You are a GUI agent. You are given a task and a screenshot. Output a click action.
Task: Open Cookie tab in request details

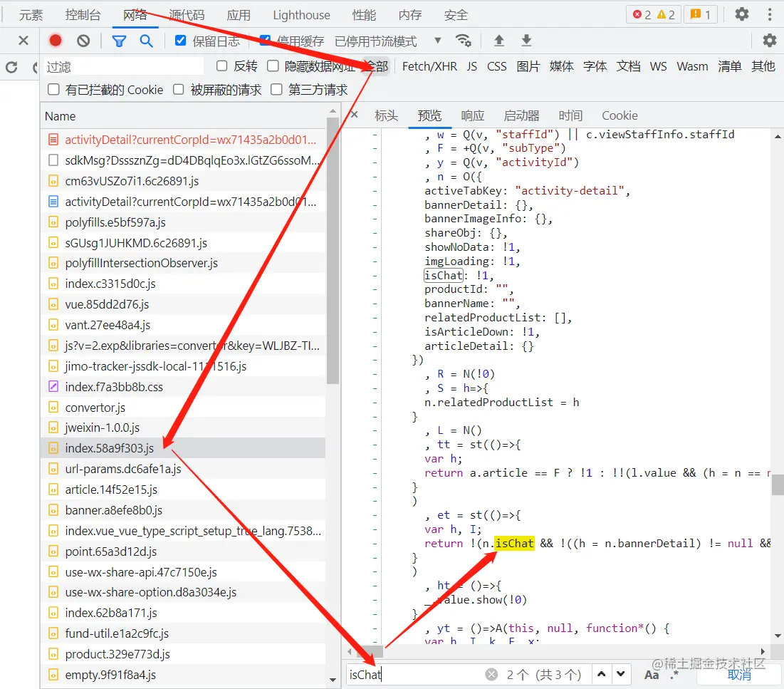620,115
